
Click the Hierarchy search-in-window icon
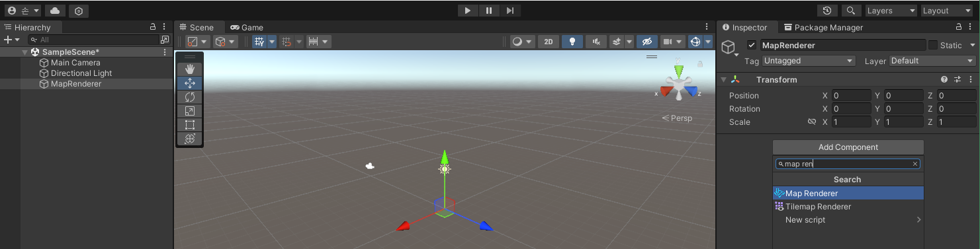[x=165, y=40]
